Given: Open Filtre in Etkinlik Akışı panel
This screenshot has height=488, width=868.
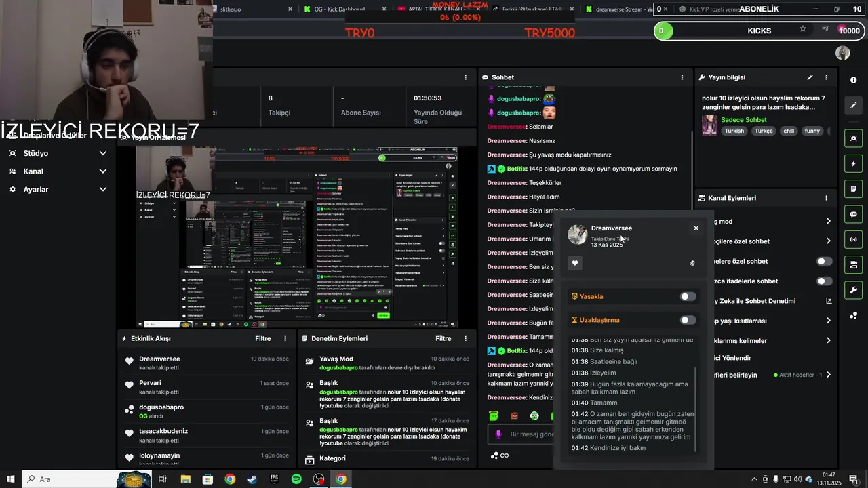Looking at the screenshot, I should (263, 338).
